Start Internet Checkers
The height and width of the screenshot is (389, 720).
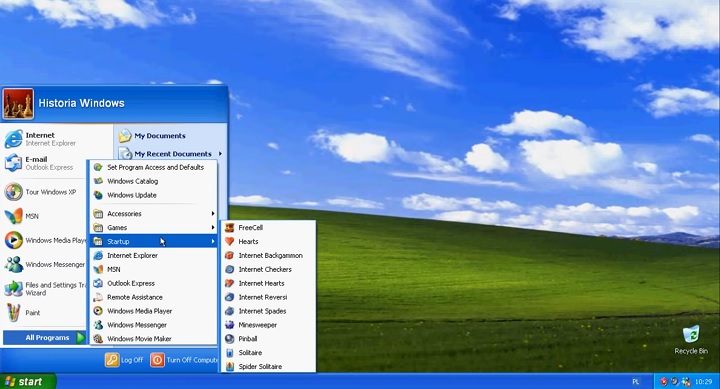pos(268,269)
